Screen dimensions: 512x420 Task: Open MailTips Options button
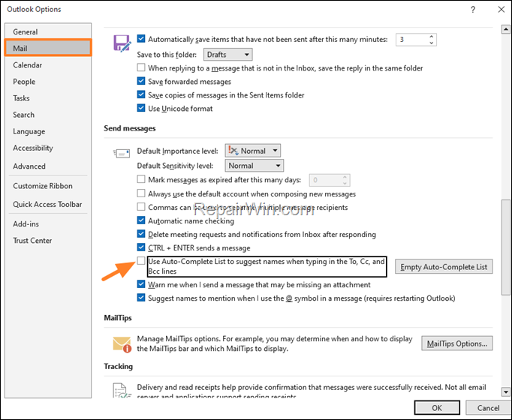tap(456, 343)
